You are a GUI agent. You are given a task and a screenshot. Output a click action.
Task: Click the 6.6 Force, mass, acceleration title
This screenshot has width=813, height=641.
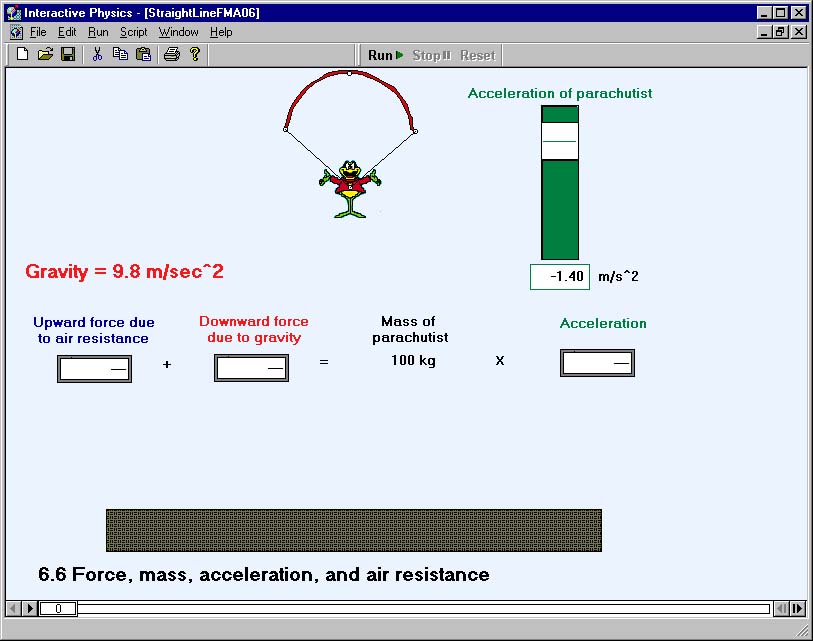pyautogui.click(x=264, y=575)
